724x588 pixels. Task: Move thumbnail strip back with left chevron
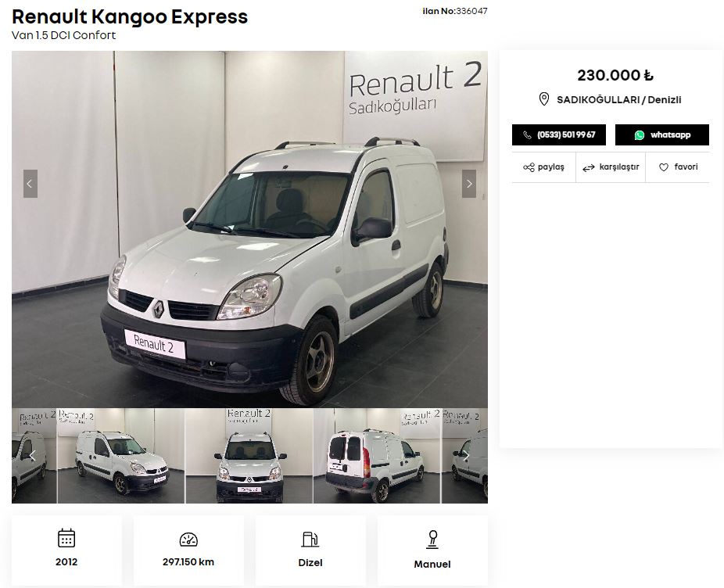[x=32, y=456]
